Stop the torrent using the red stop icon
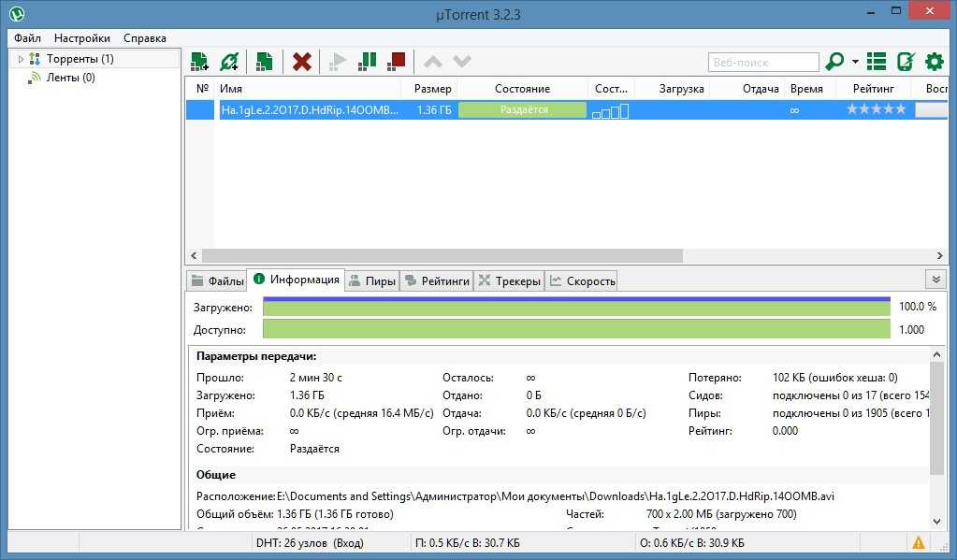 (397, 62)
